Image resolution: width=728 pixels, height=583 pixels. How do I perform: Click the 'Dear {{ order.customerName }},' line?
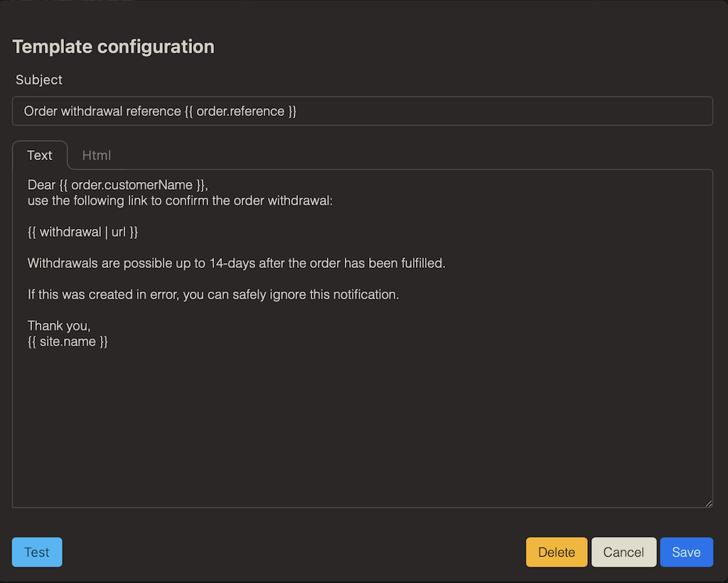click(x=118, y=185)
